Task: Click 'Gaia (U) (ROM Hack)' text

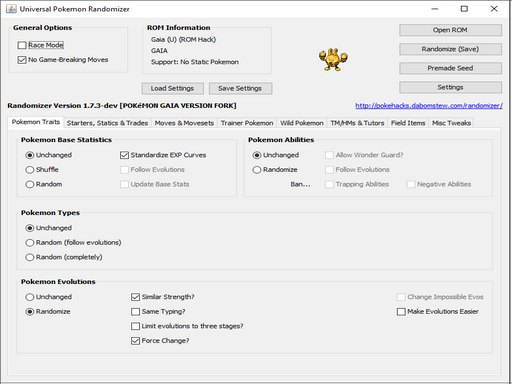Action: (x=183, y=40)
